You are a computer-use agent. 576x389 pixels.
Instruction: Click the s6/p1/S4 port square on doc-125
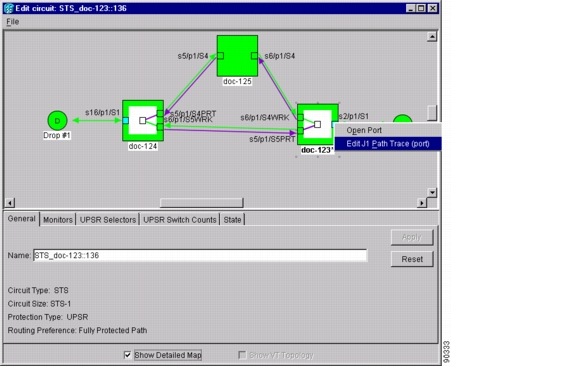254,56
